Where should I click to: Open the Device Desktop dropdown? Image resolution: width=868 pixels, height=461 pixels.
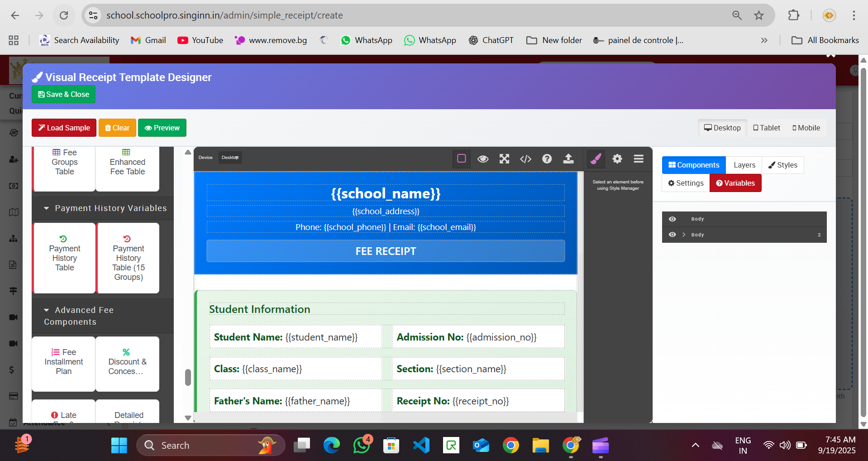click(x=230, y=158)
